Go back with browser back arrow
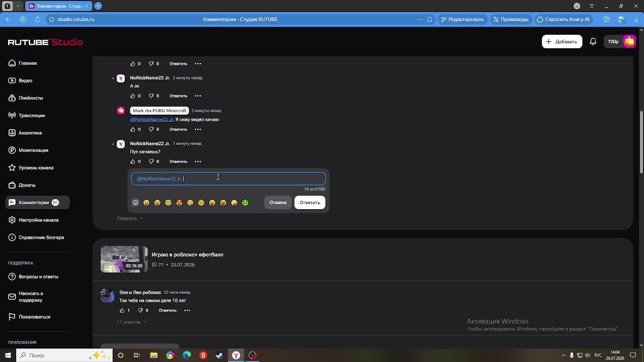This screenshot has height=362, width=644. 8,19
